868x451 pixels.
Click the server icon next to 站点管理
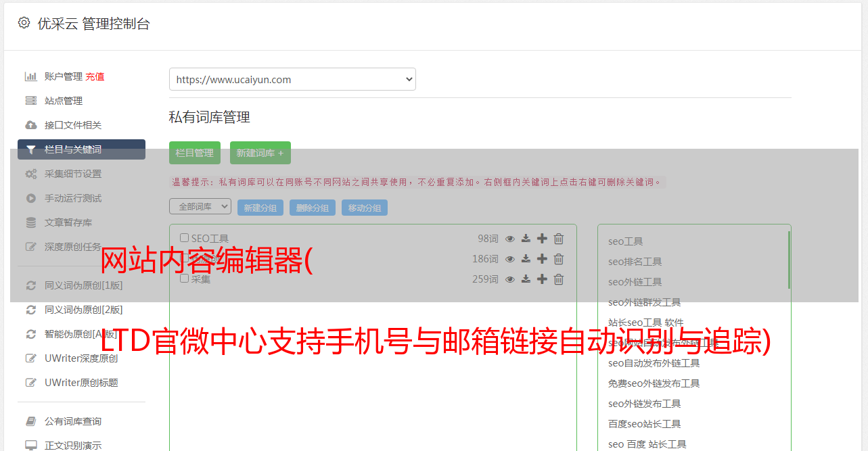(x=31, y=101)
